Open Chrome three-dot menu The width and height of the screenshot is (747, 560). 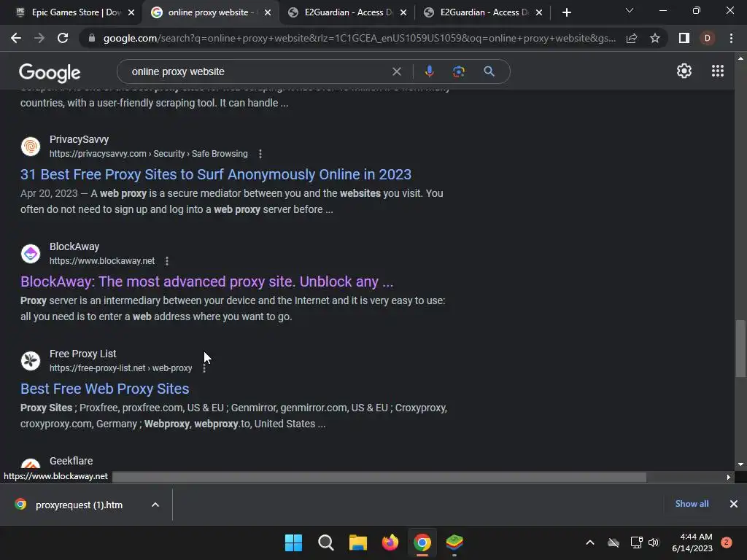(731, 38)
